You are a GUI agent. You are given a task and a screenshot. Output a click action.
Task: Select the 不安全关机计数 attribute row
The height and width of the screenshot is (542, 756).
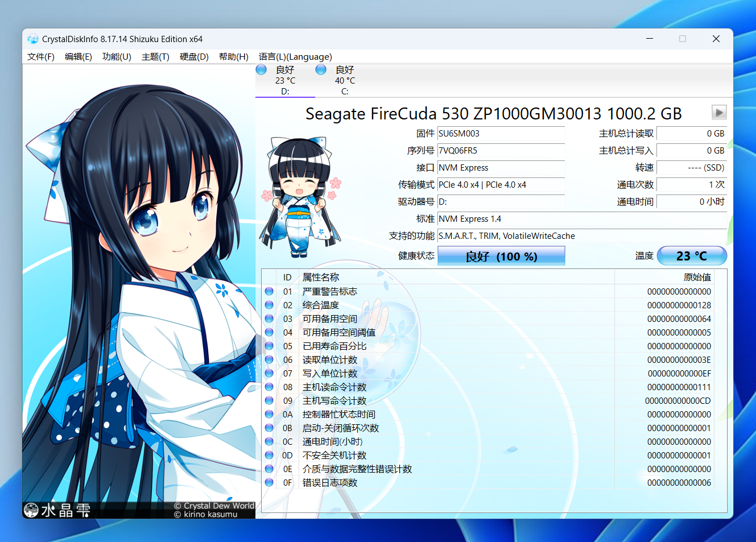click(x=488, y=455)
